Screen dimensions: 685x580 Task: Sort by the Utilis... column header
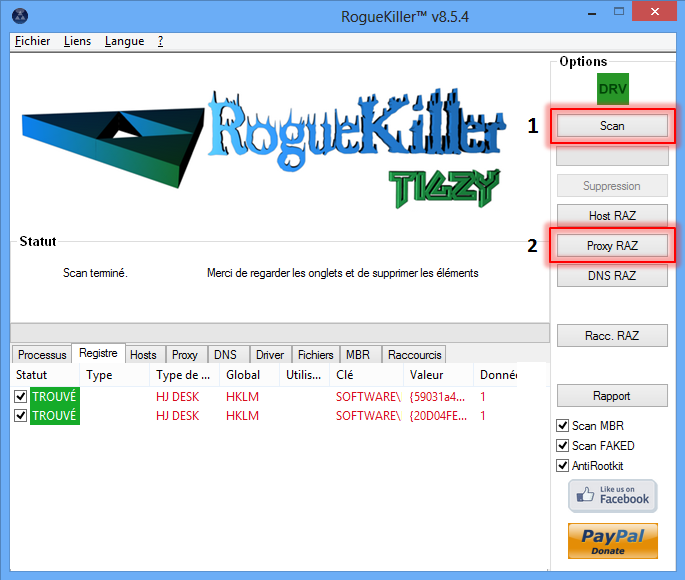click(304, 375)
